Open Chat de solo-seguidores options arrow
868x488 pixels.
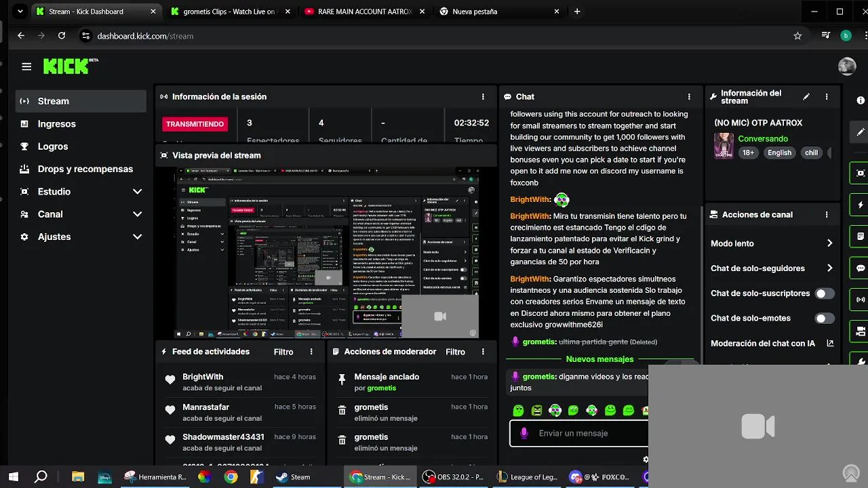[829, 268]
